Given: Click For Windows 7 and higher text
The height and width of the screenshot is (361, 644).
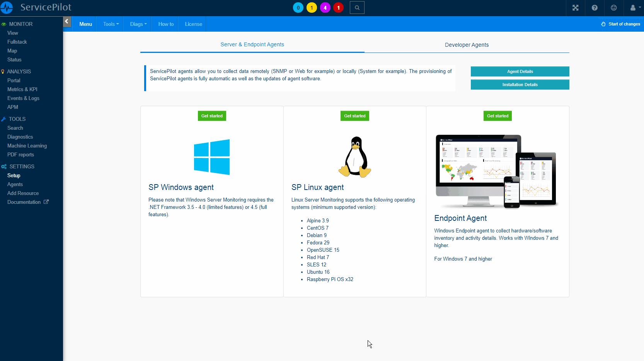Looking at the screenshot, I should tap(463, 259).
